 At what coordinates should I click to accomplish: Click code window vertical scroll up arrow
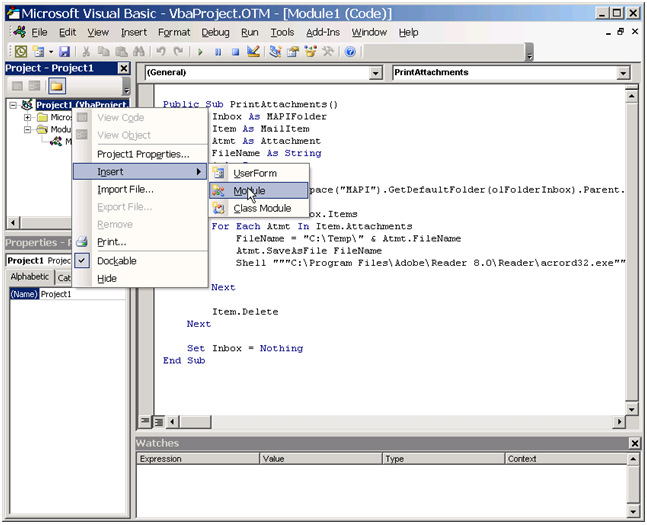coord(632,97)
